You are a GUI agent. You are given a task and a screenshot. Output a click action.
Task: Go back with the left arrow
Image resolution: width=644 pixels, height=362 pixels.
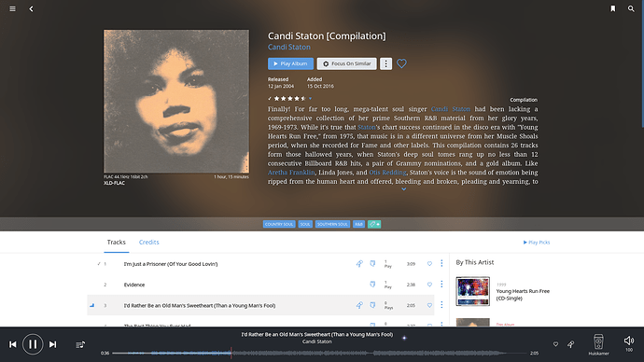pos(31,8)
